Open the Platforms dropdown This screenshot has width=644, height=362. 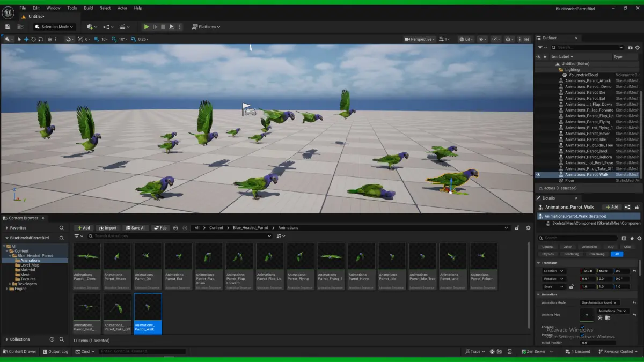pyautogui.click(x=207, y=27)
